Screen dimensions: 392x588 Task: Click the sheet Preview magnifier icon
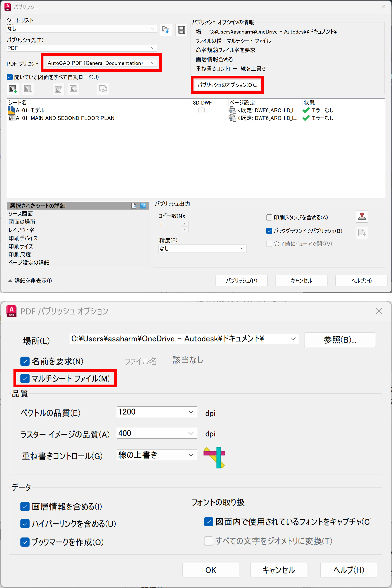(x=103, y=89)
